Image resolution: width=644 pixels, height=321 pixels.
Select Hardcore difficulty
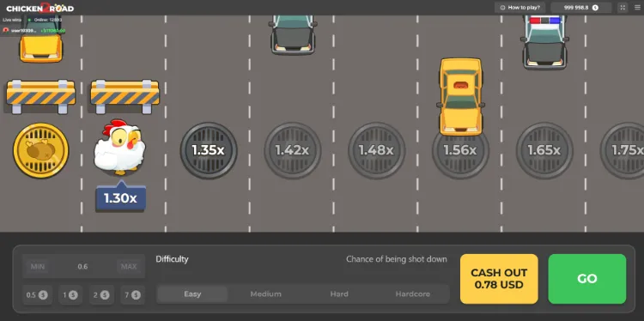412,294
